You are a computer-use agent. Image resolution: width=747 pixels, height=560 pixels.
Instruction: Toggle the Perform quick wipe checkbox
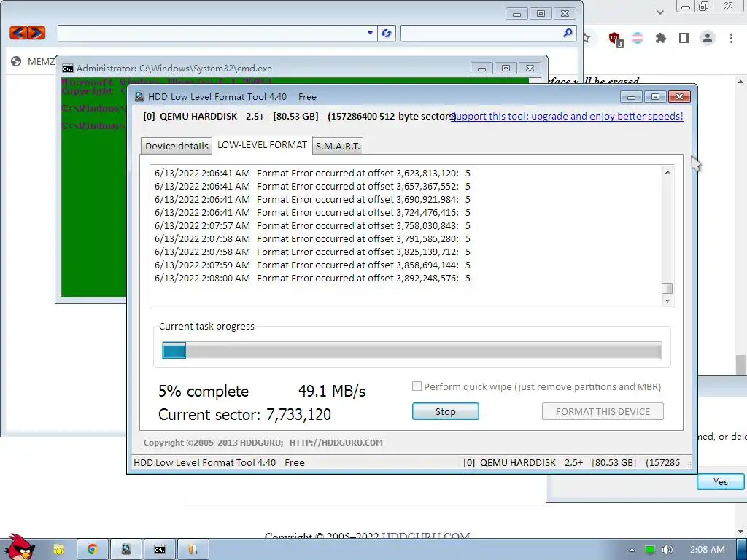(417, 386)
